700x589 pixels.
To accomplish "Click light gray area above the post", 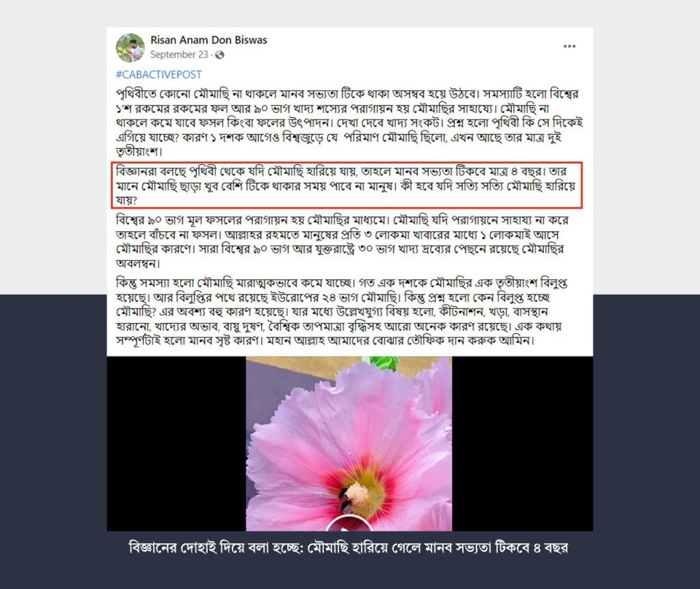I will click(350, 14).
